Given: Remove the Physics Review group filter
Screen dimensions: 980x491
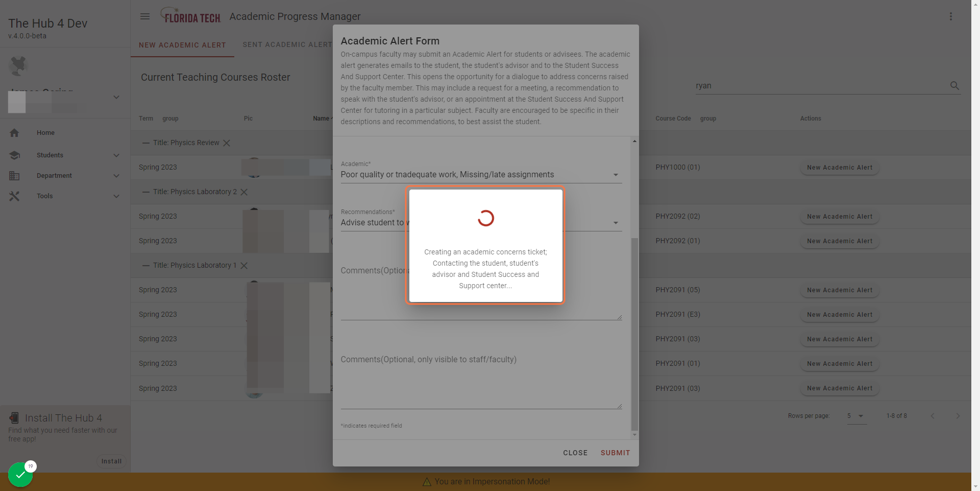Looking at the screenshot, I should pyautogui.click(x=227, y=143).
